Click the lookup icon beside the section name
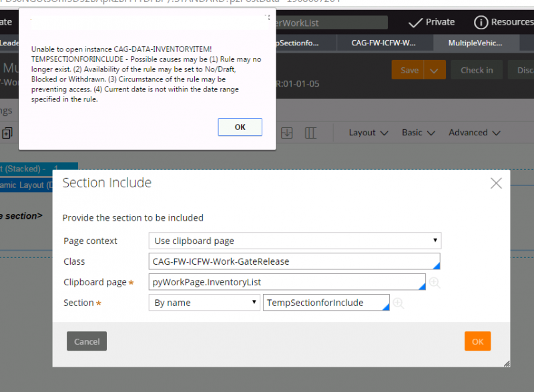The width and height of the screenshot is (534, 392). coord(398,303)
